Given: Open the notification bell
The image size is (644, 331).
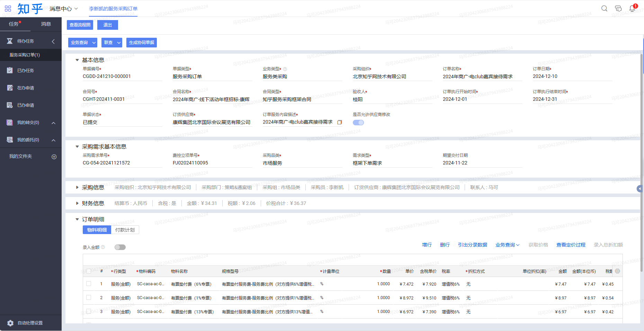Looking at the screenshot, I should (x=632, y=9).
